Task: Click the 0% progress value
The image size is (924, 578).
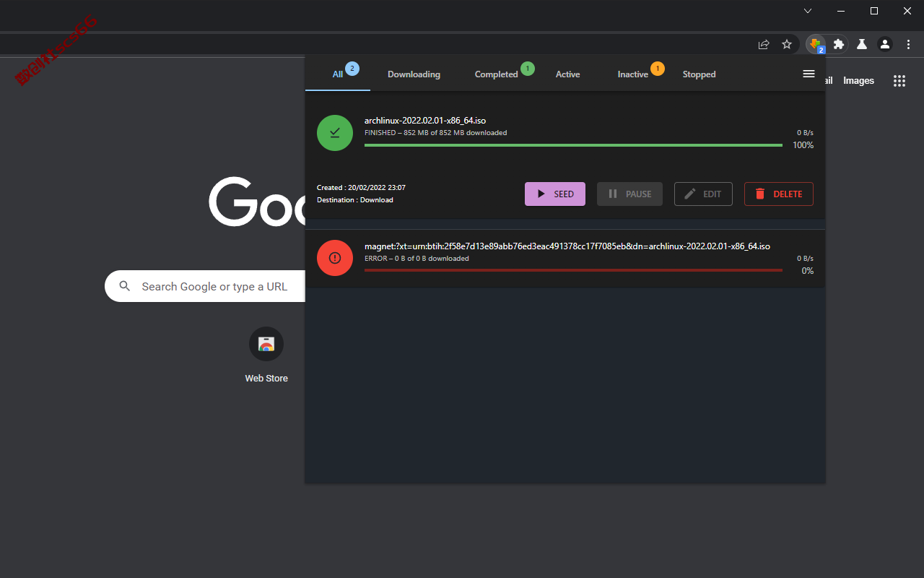Action: tap(808, 271)
